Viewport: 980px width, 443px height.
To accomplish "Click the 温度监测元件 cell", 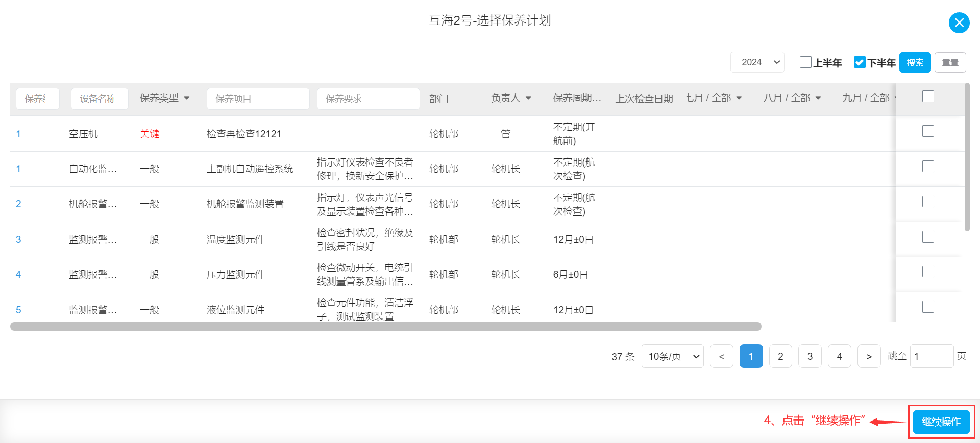I will pos(235,239).
